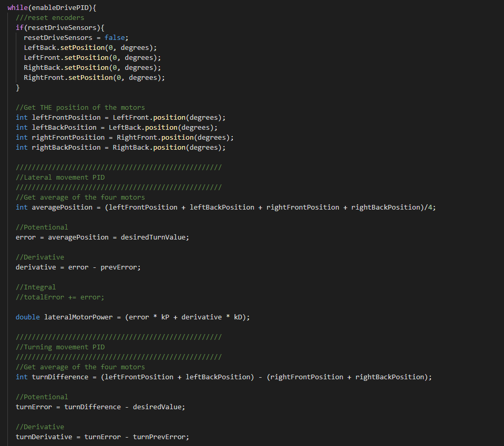Click 'resetDriveSensors = false;' line
This screenshot has width=504, height=446.
point(76,38)
